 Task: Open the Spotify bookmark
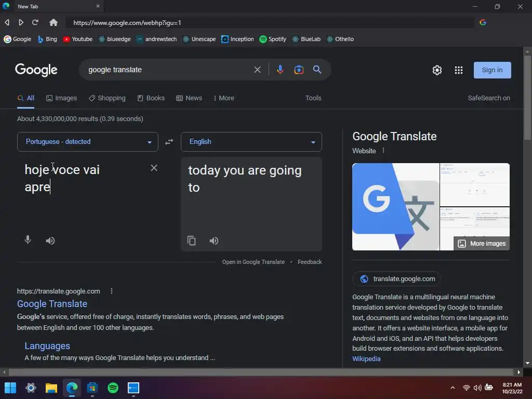point(273,39)
